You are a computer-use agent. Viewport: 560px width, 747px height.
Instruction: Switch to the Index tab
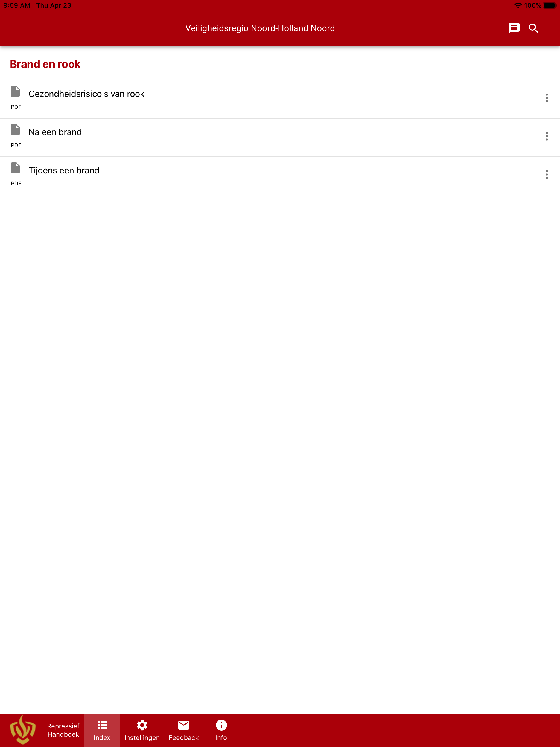[x=102, y=730]
